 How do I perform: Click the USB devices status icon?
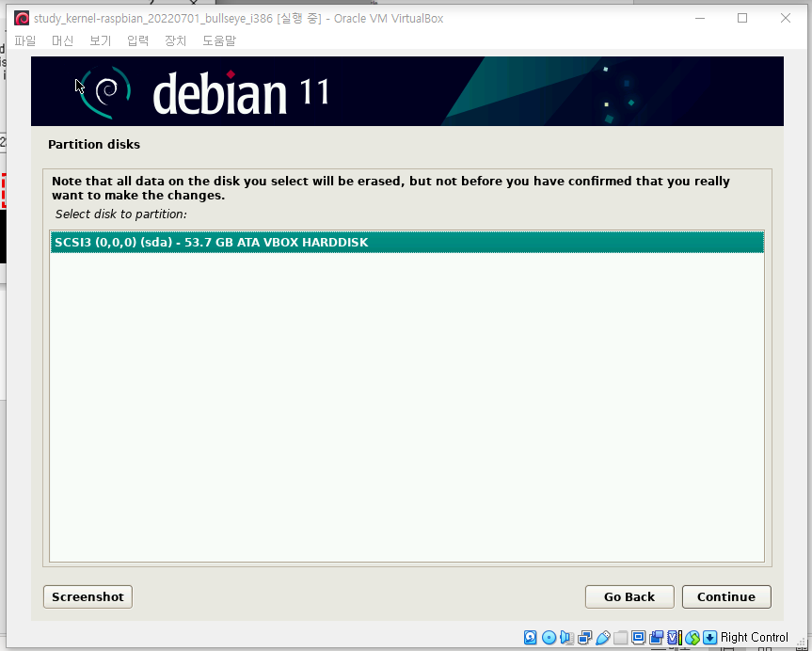[x=603, y=637]
